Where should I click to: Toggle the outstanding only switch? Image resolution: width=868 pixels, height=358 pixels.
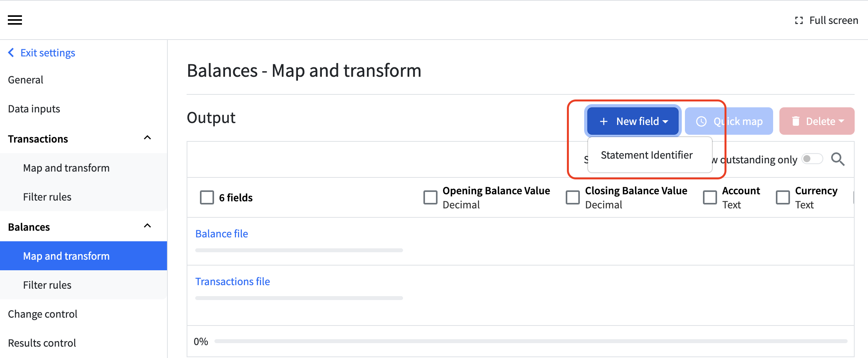click(x=812, y=159)
